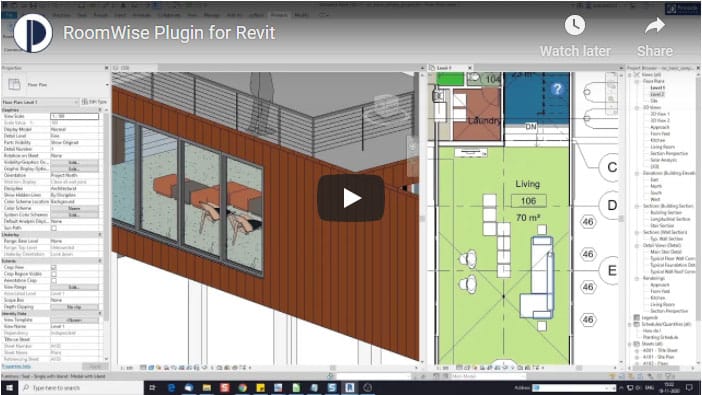Open the Floor Plan: Level 1 instance dropdown
Image resolution: width=702 pixels, height=395 pixels.
(40, 102)
